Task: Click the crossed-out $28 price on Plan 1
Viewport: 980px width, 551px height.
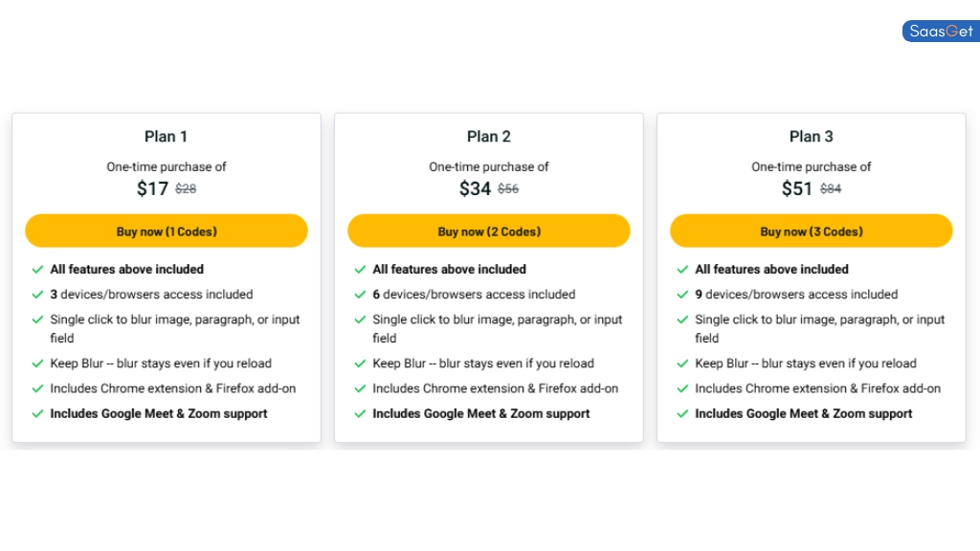Action: [x=185, y=188]
